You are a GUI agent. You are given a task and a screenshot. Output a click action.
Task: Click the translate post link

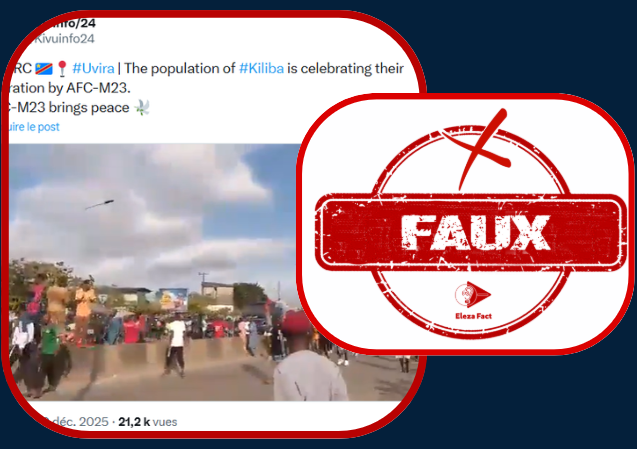(33, 127)
